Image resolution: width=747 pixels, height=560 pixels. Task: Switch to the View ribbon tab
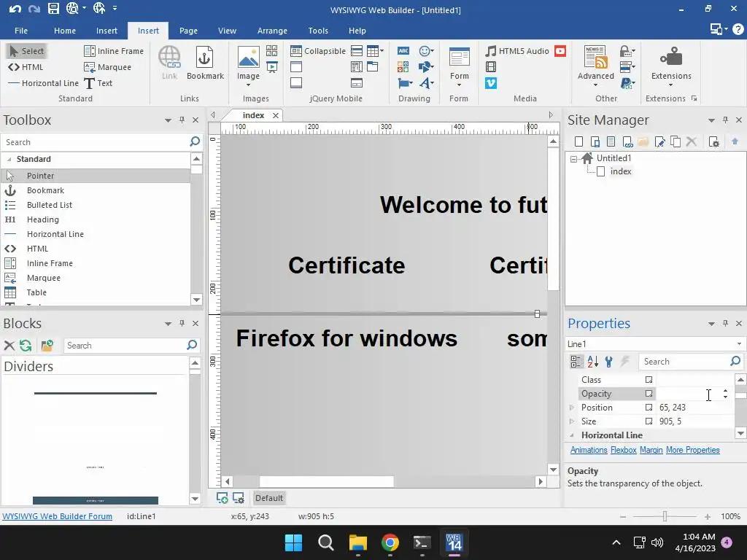228,31
